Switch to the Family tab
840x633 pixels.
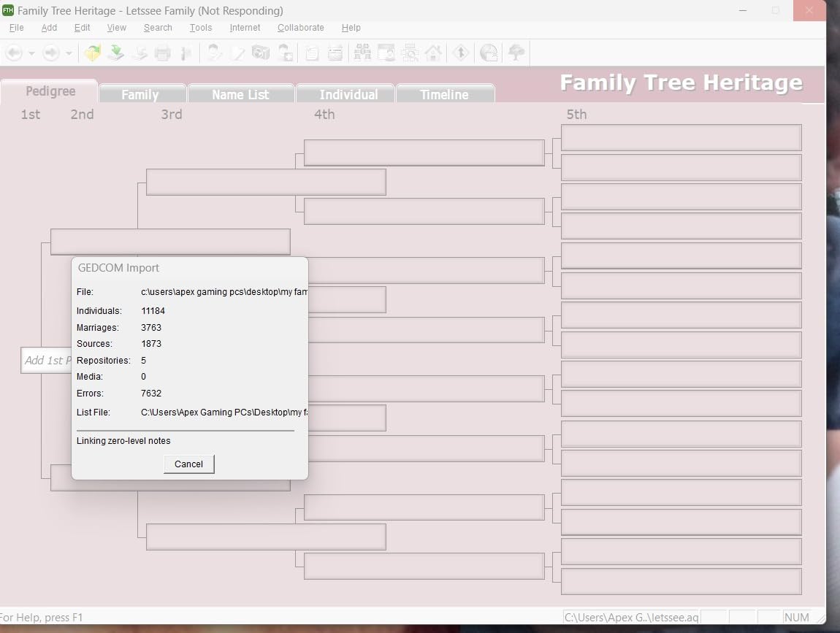pos(142,93)
